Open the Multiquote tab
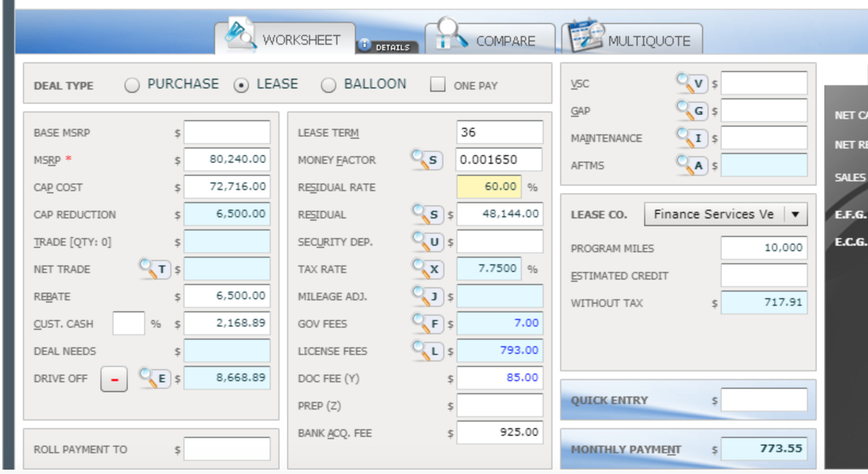868x474 pixels. (x=634, y=40)
